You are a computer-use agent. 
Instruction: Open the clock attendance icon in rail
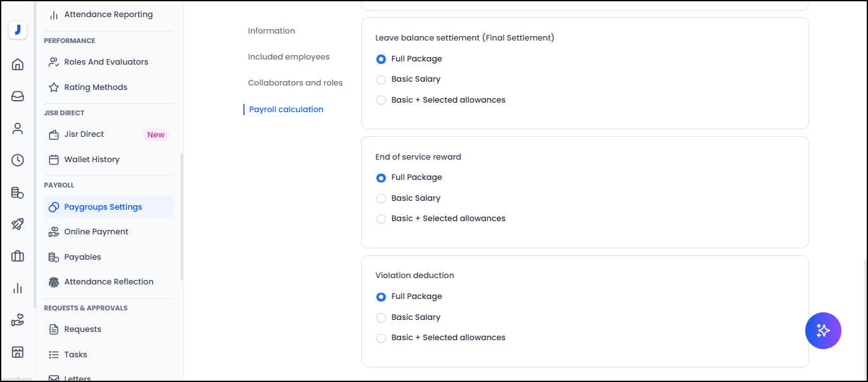coord(18,160)
